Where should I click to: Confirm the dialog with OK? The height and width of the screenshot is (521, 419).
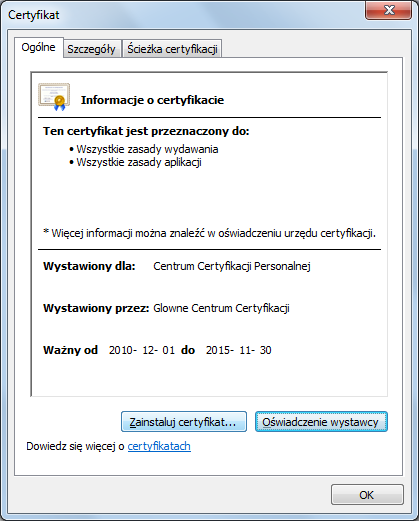pyautogui.click(x=367, y=495)
